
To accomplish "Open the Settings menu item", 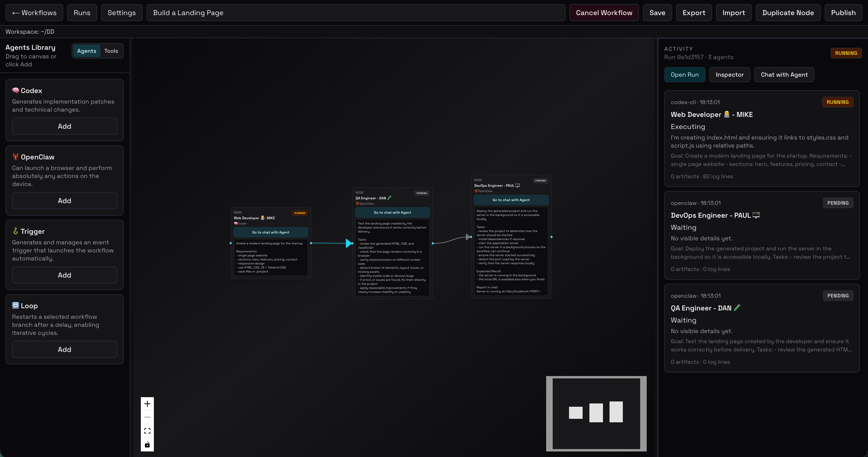I will click(x=121, y=13).
